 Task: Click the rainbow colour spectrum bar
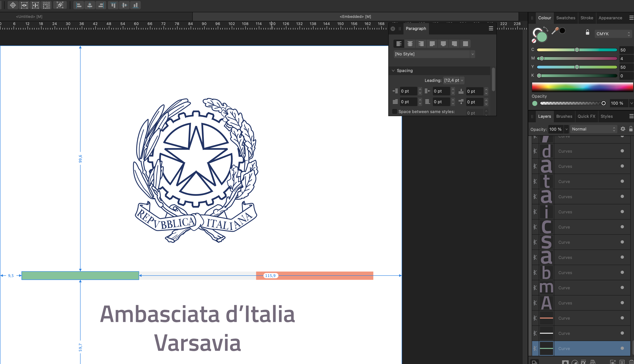tap(582, 87)
